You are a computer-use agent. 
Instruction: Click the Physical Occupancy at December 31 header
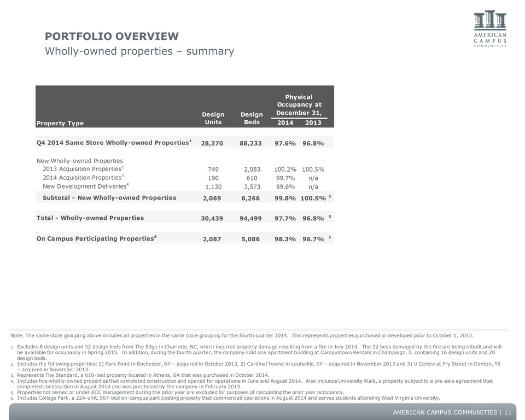pyautogui.click(x=299, y=105)
